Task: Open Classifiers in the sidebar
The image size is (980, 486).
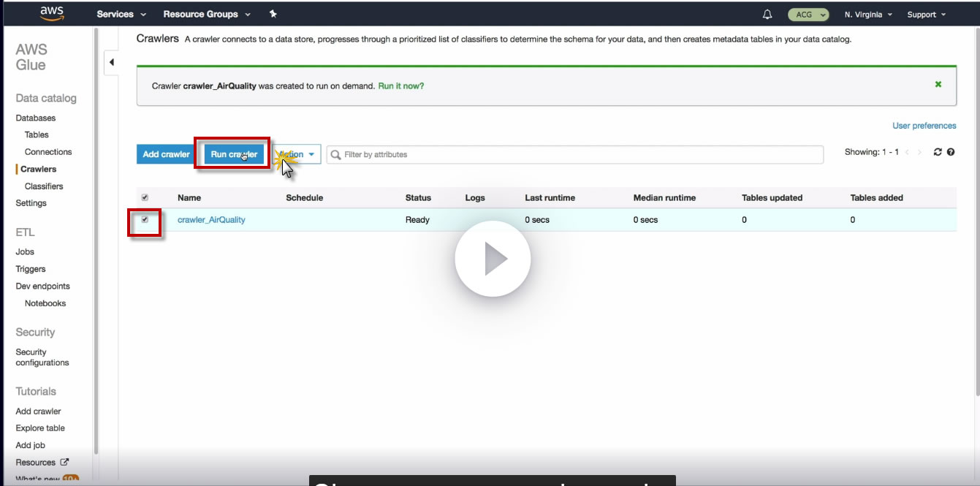Action: (x=44, y=186)
